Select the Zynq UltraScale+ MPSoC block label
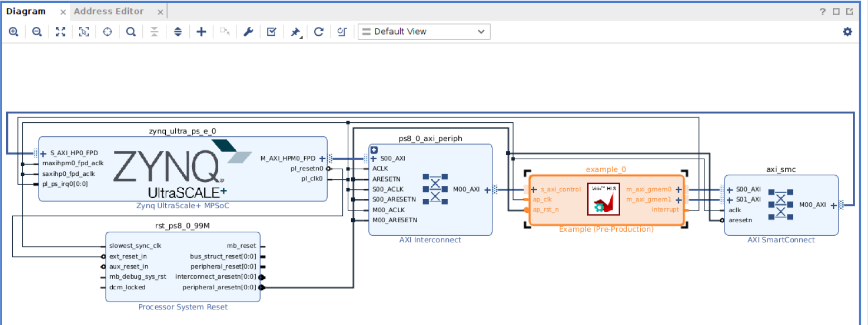 pyautogui.click(x=183, y=205)
